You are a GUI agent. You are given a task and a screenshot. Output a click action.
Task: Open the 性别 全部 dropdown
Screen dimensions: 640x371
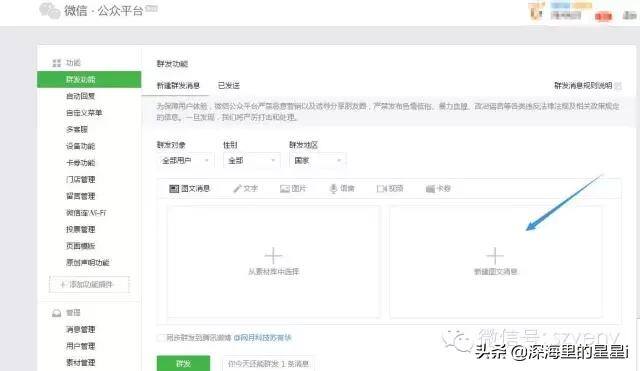251,161
